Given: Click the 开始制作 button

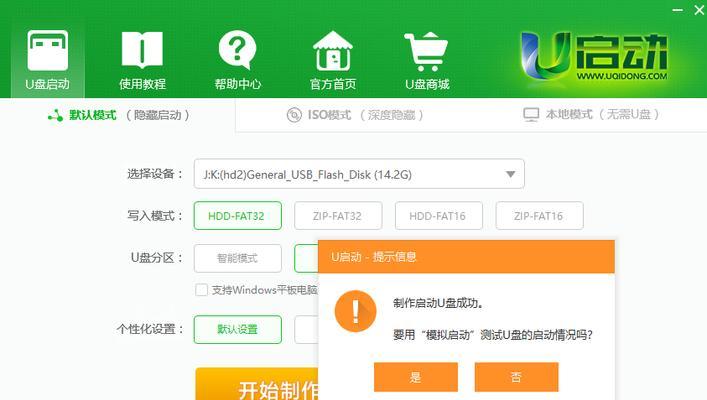Looking at the screenshot, I should tap(257, 384).
